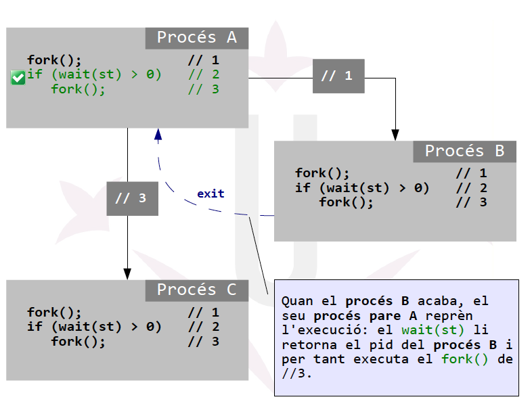This screenshot has width=532, height=412.
Task: Click the if (wait(st) > 0) line in Procés B
Action: pos(362,187)
